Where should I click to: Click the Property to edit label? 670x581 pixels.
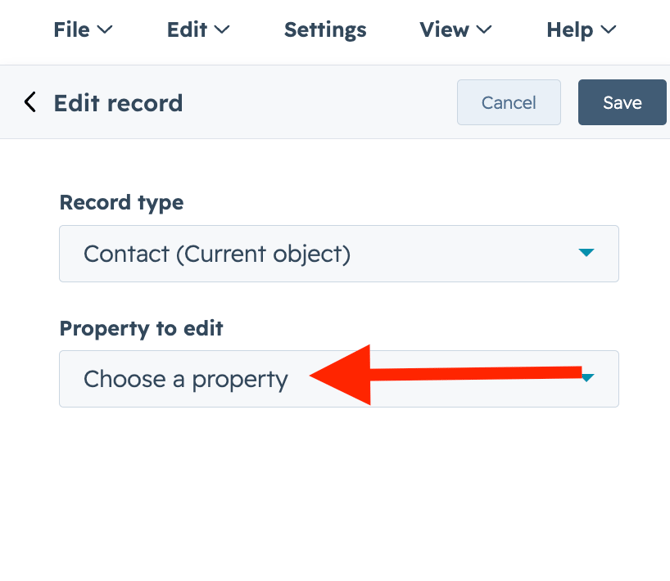click(141, 328)
